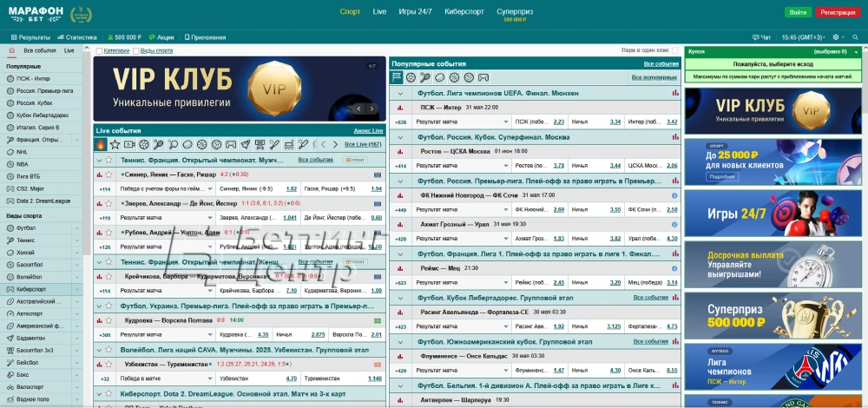Favorite the Кудровка — Ворскла Полтава match star
Image resolution: width=868 pixels, height=408 pixels.
[108, 320]
